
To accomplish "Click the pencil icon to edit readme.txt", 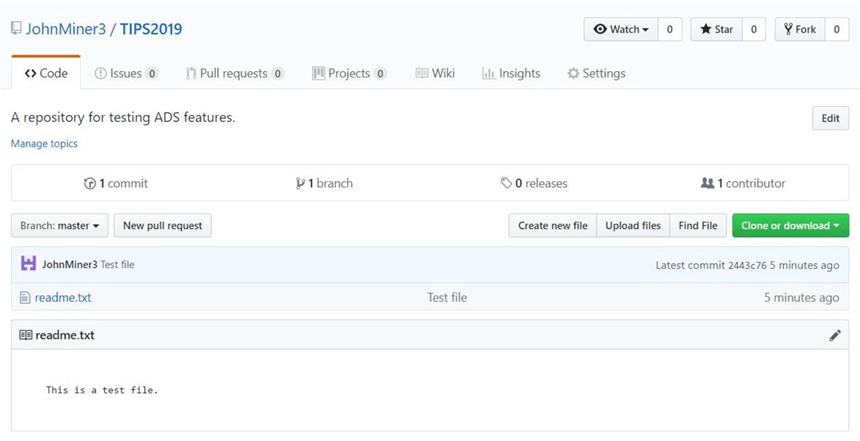I will click(x=835, y=335).
